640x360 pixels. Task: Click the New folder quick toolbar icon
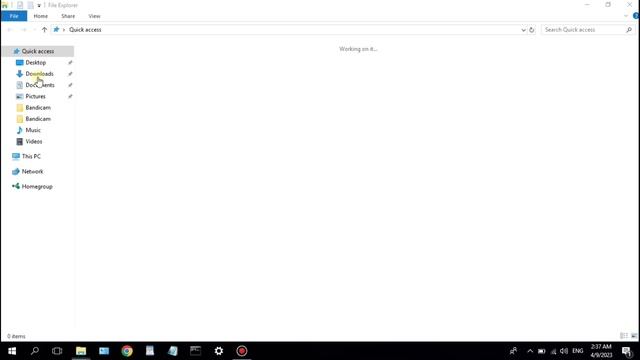click(31, 5)
